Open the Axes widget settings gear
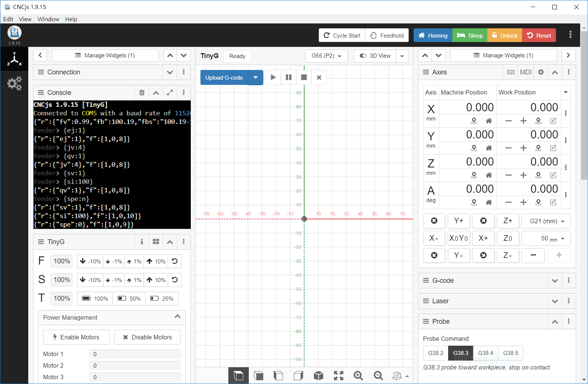The height and width of the screenshot is (384, 588). pos(541,72)
